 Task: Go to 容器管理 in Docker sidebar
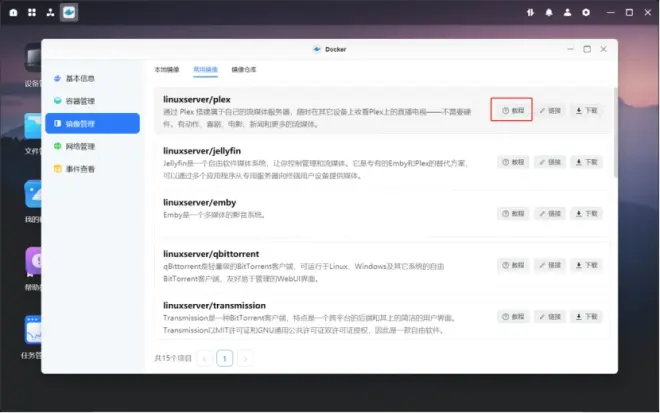[x=93, y=101]
